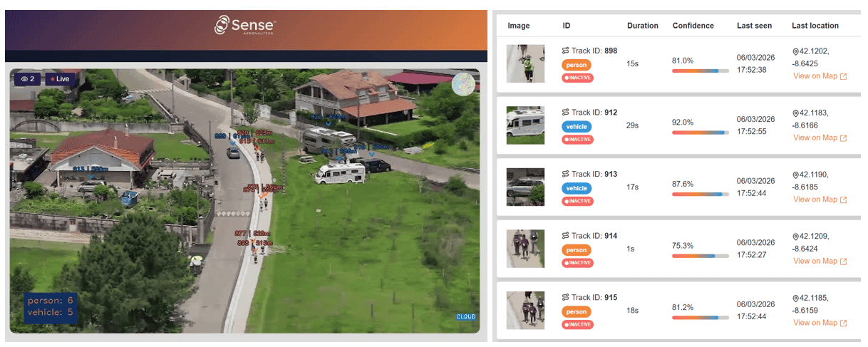The height and width of the screenshot is (347, 868).
Task: Click the 1s duration value
Action: coord(631,249)
